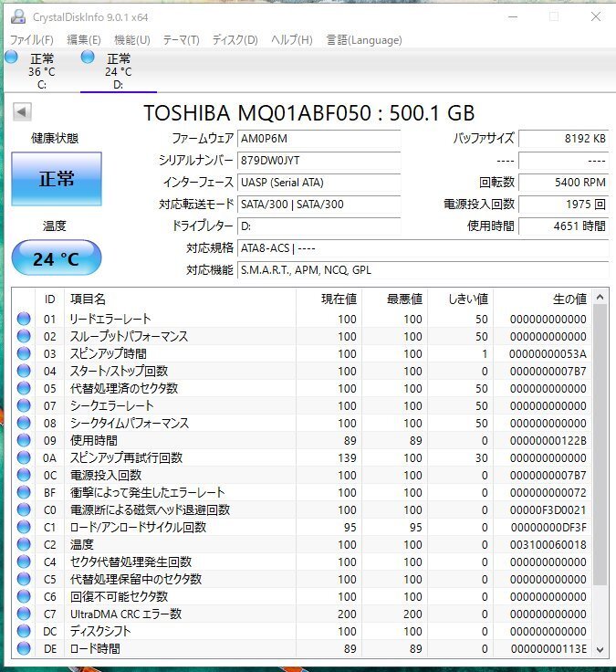Click the firmware field AM0P6M
Image resolution: width=616 pixels, height=672 pixels.
pyautogui.click(x=318, y=139)
